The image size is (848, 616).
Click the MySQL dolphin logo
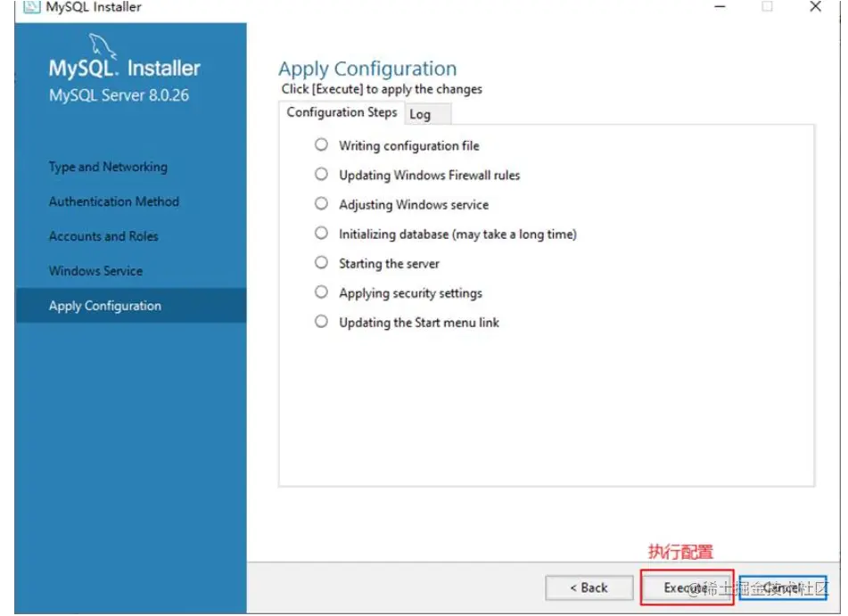point(103,46)
